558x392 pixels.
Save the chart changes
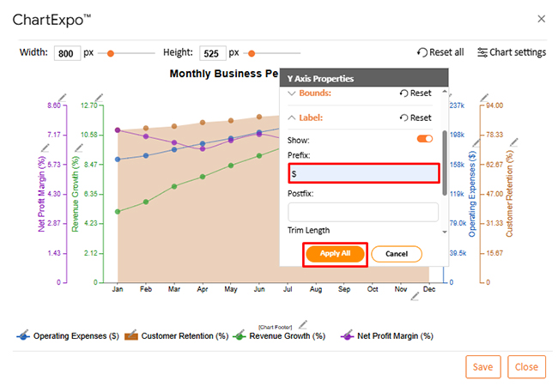(482, 367)
